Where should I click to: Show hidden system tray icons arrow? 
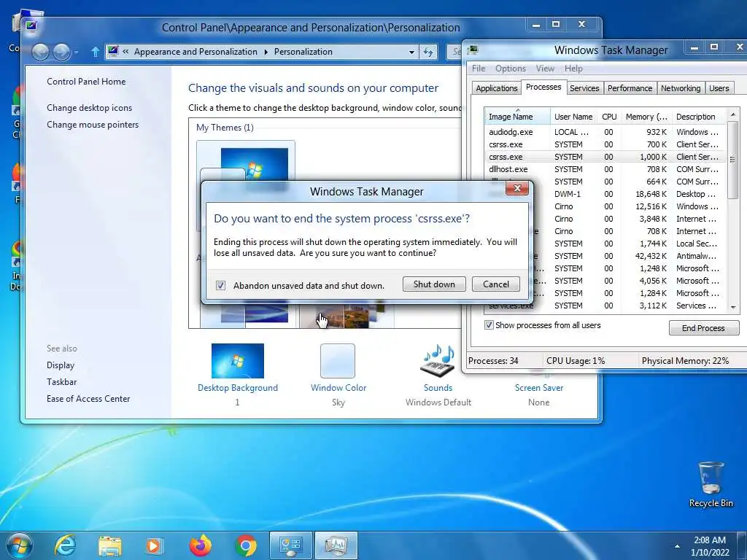click(677, 546)
